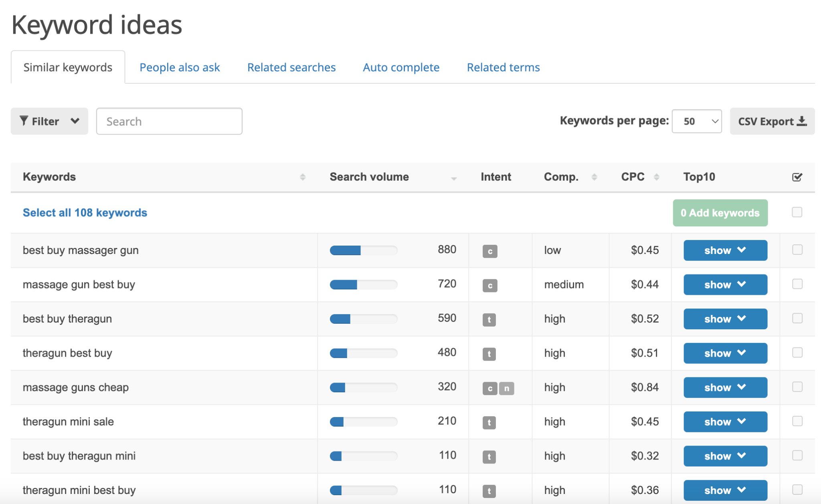Tick the checkbox beside massage gun best buy
This screenshot has width=821, height=504.
pyautogui.click(x=797, y=284)
